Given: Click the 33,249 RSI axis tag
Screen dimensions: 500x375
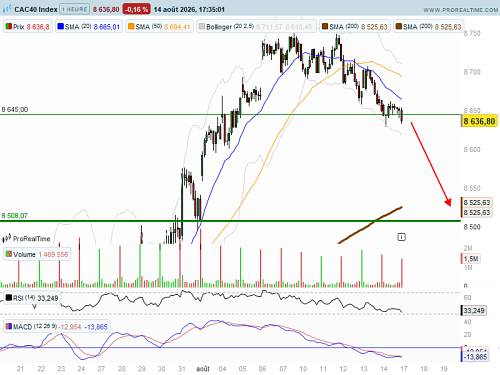Looking at the screenshot, I should click(474, 310).
